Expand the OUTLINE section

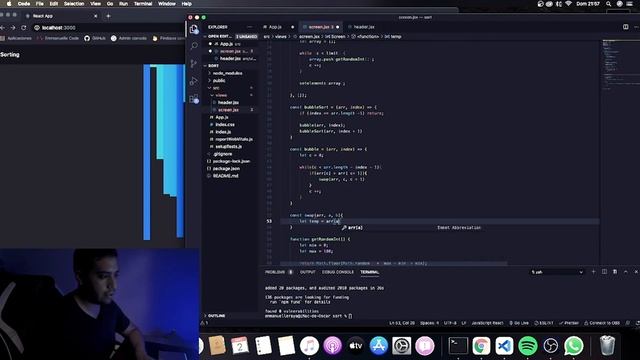(x=217, y=316)
